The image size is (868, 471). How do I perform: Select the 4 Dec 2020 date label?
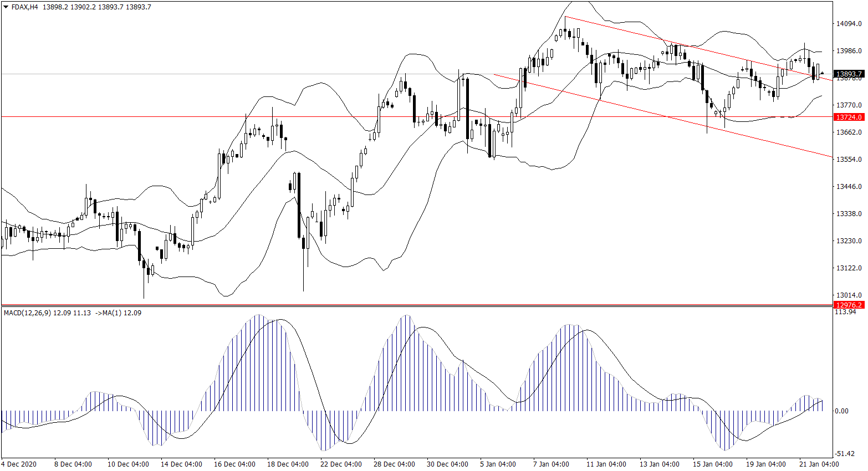pyautogui.click(x=19, y=464)
